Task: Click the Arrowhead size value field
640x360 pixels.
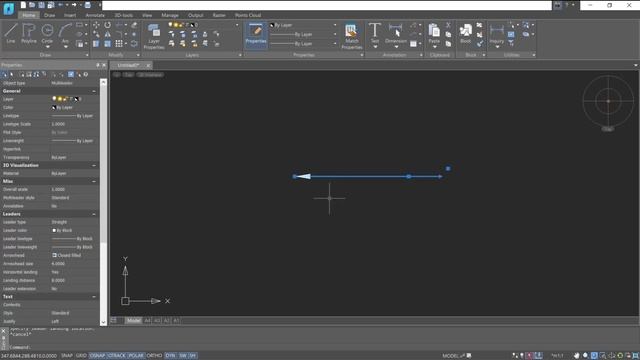Action: pyautogui.click(x=74, y=264)
